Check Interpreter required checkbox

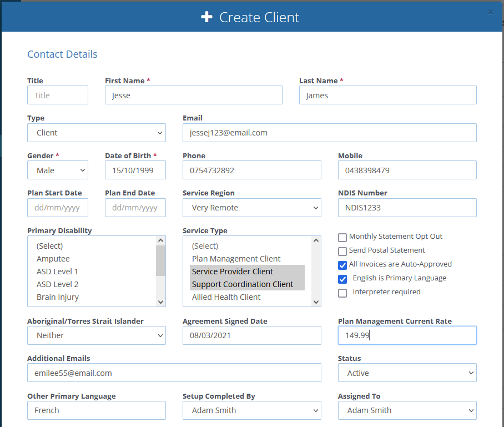pos(342,293)
